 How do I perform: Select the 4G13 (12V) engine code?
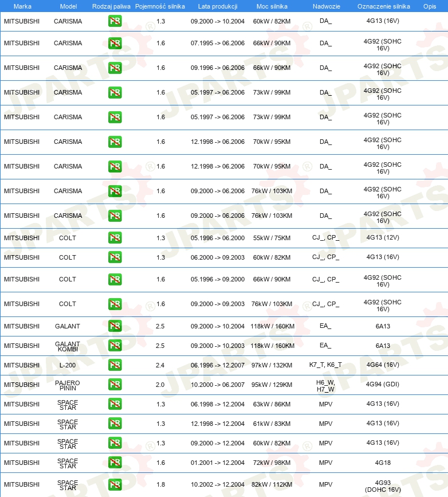pos(383,237)
